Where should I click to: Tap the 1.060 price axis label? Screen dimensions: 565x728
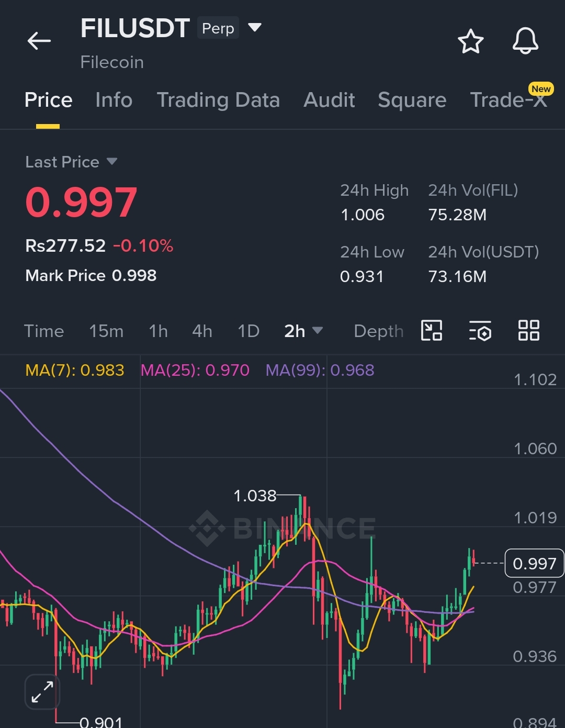click(535, 449)
